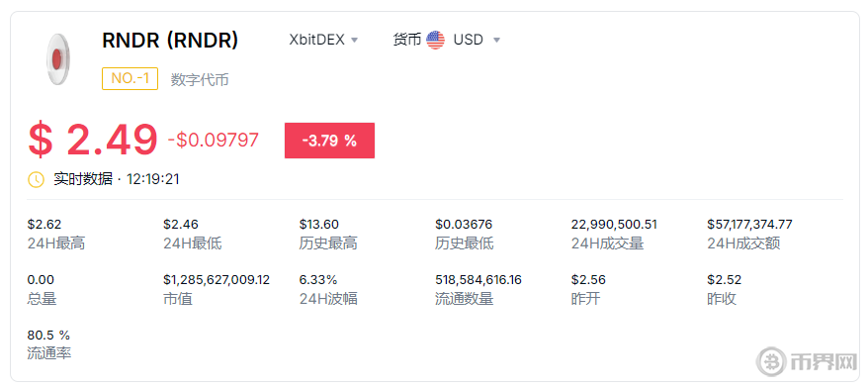Click the 市值 market cap figure
Screen dimensions: 868x389
click(x=217, y=280)
